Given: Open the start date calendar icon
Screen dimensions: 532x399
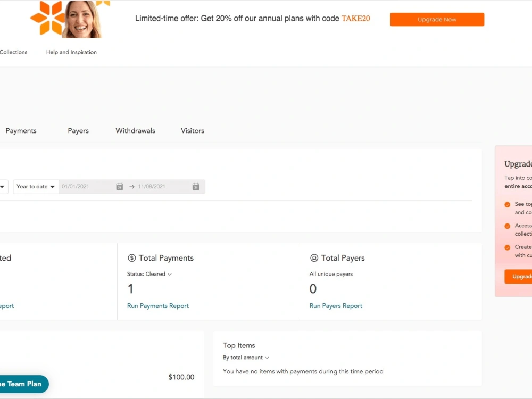Looking at the screenshot, I should pos(119,187).
